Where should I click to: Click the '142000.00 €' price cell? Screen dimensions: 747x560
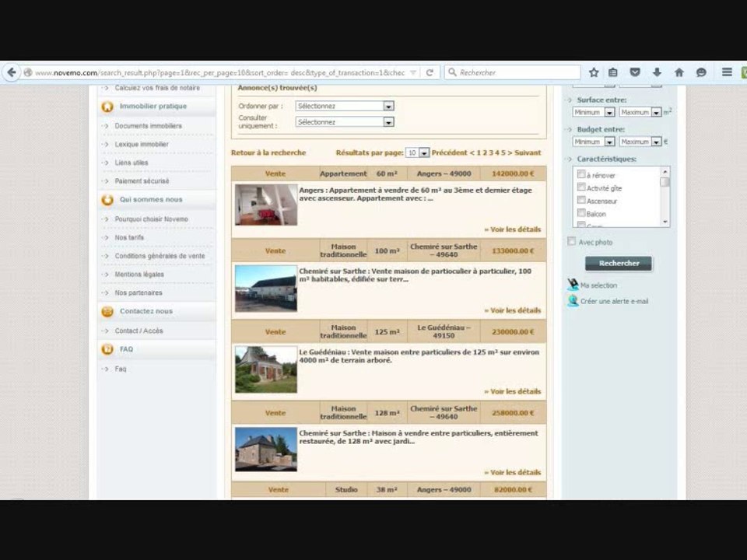(513, 173)
